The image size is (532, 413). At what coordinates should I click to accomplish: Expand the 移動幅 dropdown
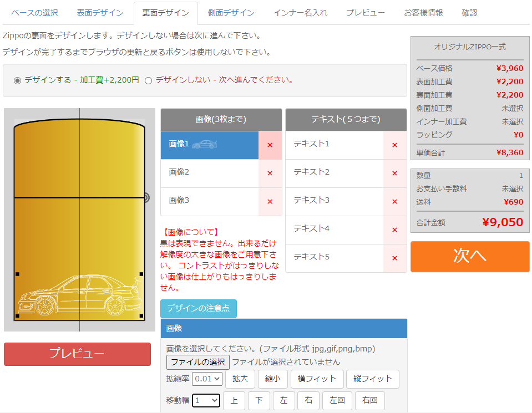[206, 400]
